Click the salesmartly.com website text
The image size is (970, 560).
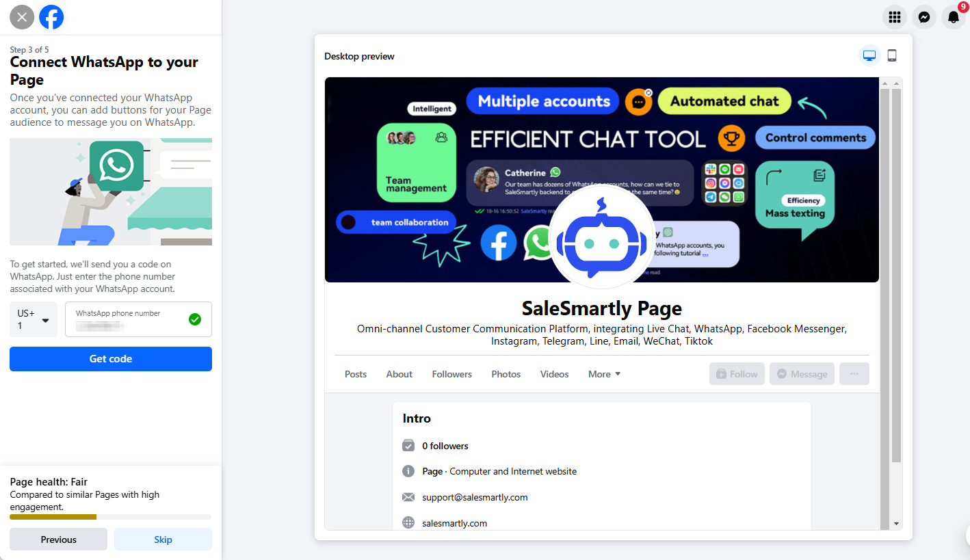[x=455, y=523]
